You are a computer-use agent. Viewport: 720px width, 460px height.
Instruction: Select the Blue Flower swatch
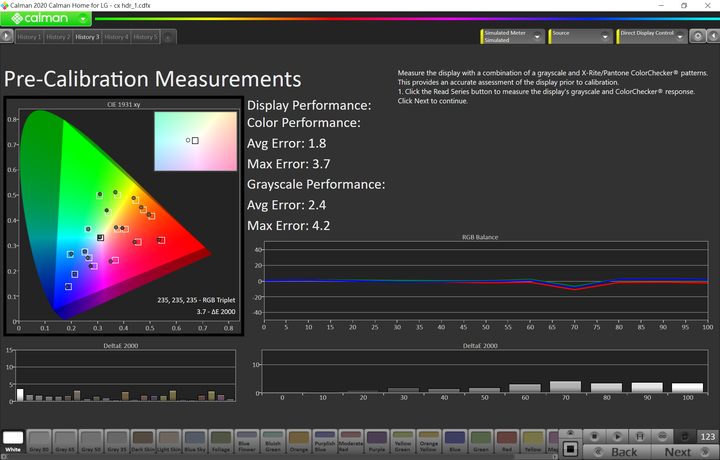(247, 441)
